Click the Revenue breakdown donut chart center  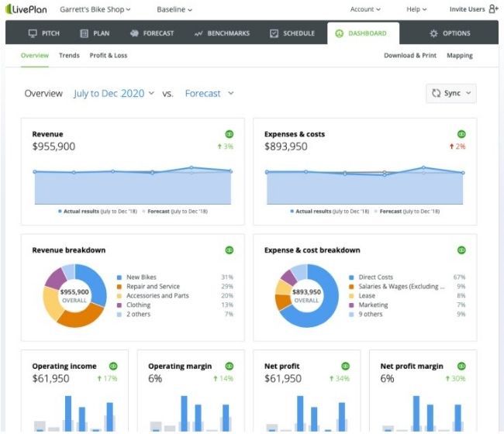click(x=74, y=296)
